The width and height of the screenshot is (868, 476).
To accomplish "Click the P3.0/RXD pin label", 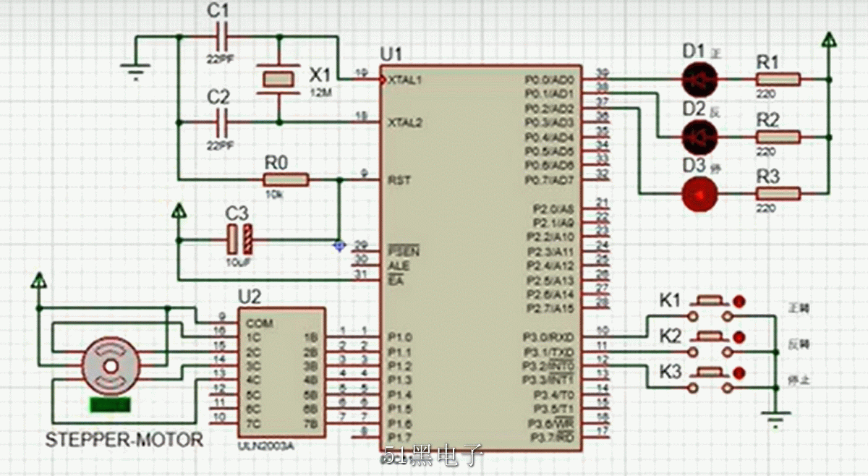I will 549,336.
